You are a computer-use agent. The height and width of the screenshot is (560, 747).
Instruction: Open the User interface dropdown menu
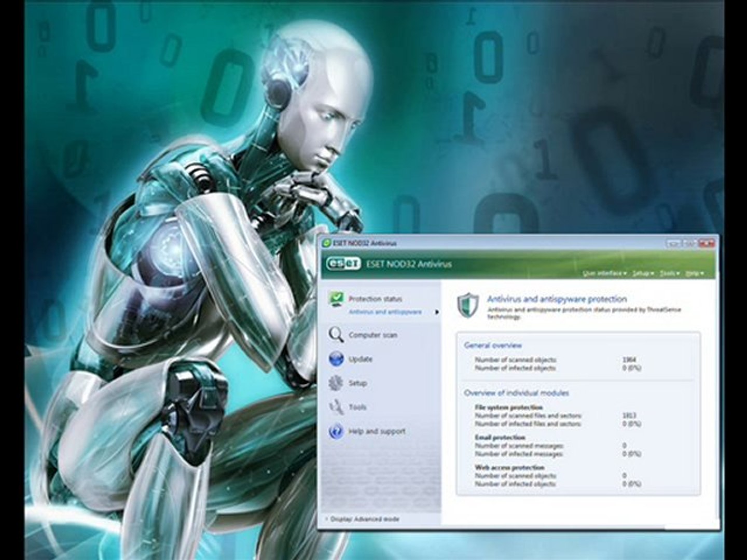[x=604, y=273]
